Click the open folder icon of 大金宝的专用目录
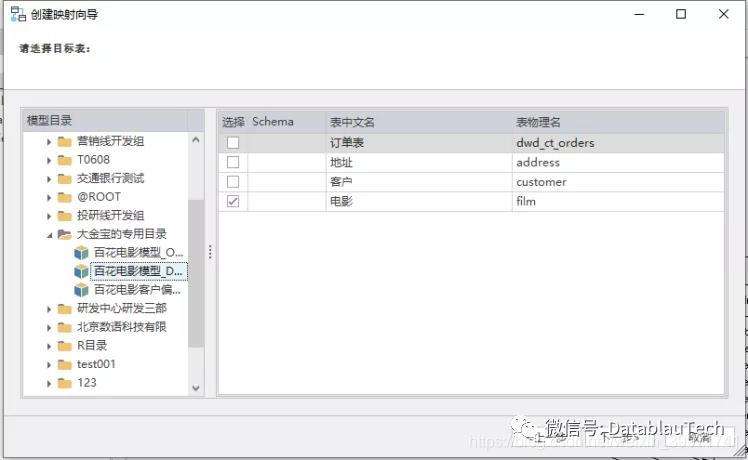Screen dimensions: 748x460 click(65, 234)
